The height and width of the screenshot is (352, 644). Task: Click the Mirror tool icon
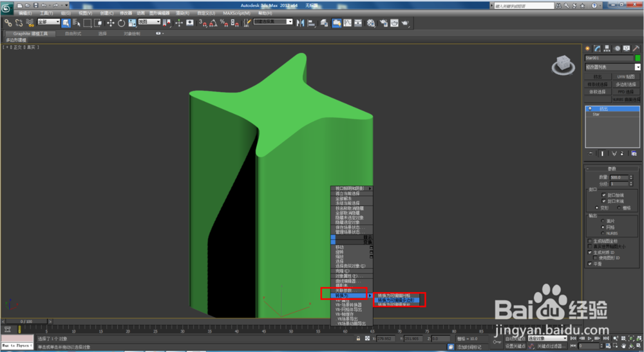coord(300,23)
